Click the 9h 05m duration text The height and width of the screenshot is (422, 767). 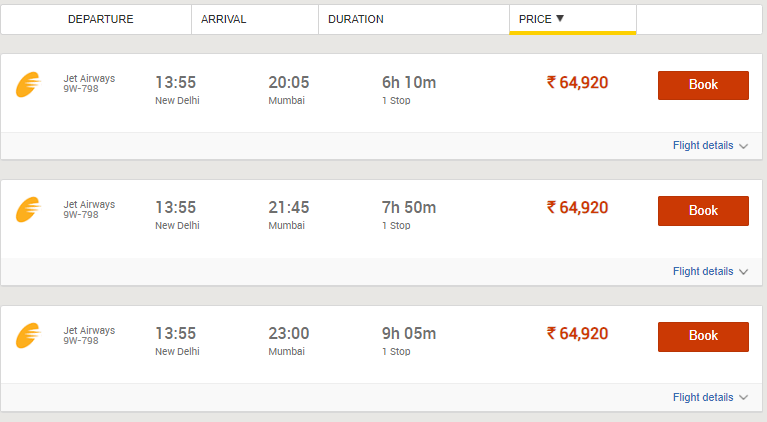(409, 333)
